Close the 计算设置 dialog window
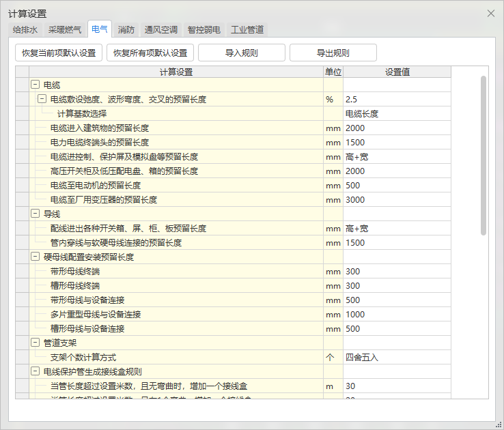The image size is (504, 430). 490,13
